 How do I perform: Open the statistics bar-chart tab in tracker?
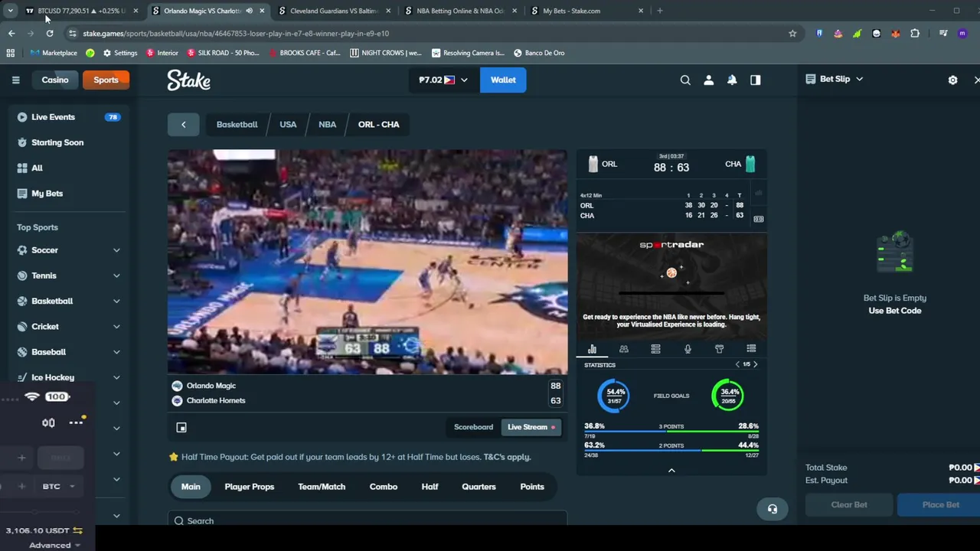[592, 349]
